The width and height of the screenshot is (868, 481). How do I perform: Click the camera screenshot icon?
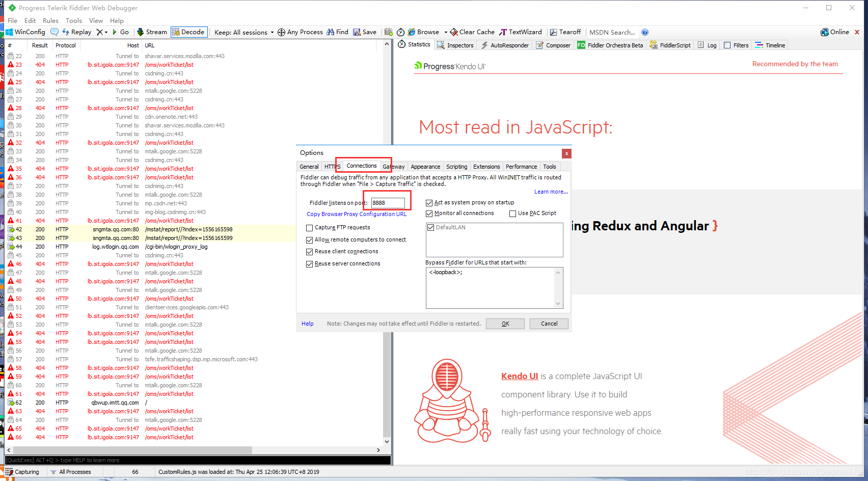(389, 32)
